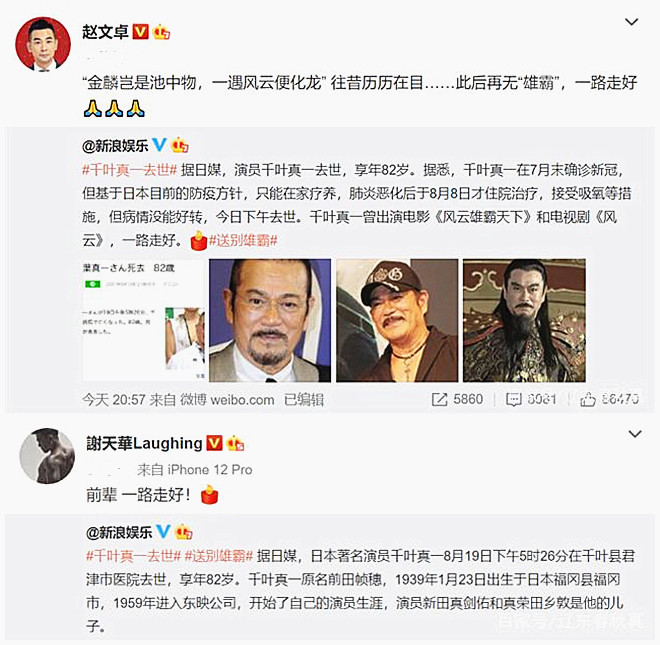Open the comments icon on first repost
660x645 pixels.
click(x=514, y=400)
